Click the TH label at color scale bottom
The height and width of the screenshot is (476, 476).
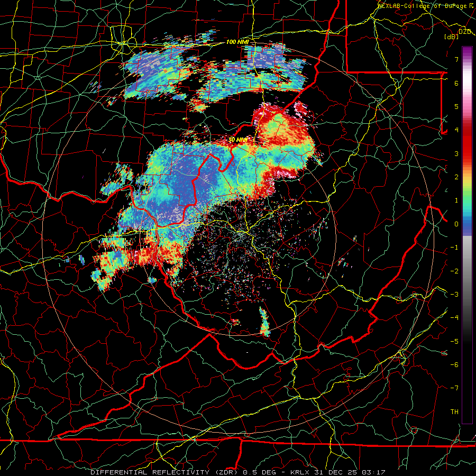454,412
